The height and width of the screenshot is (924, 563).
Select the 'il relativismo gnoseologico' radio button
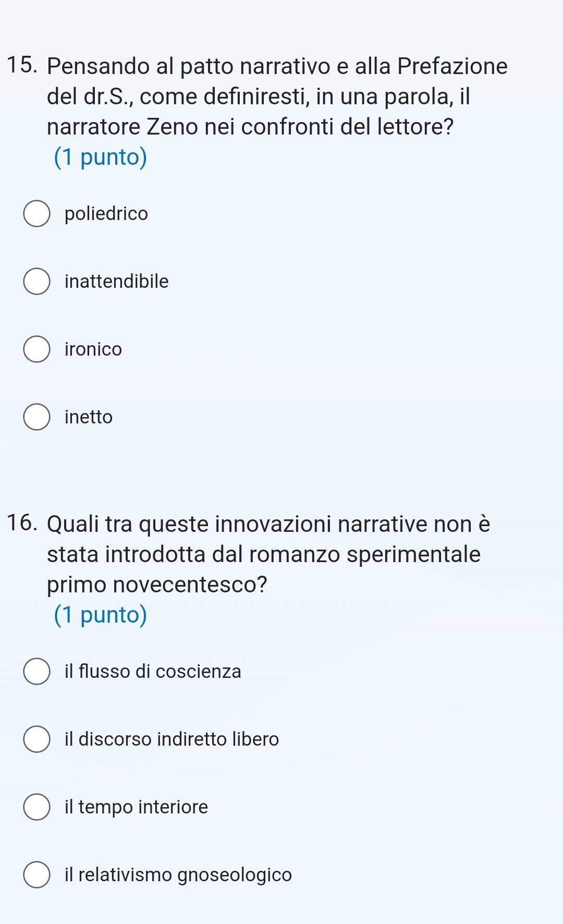36,875
